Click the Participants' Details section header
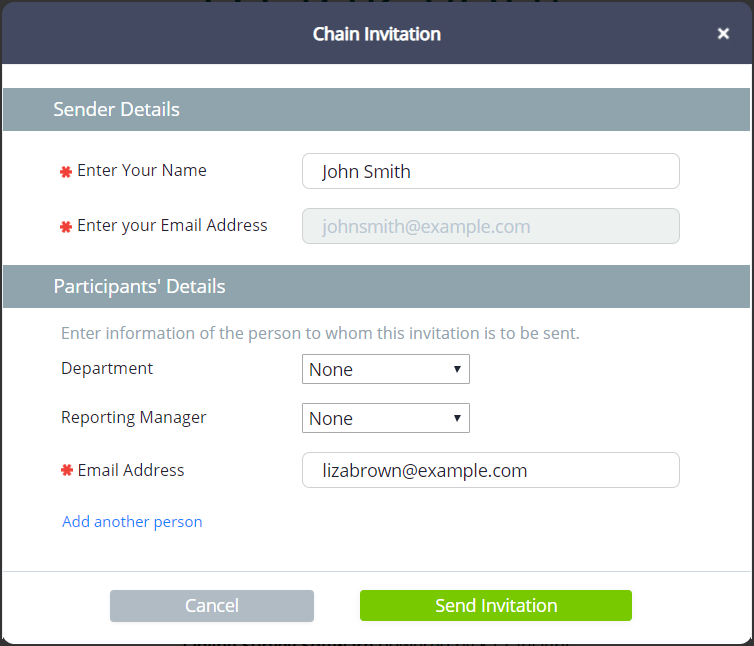The width and height of the screenshot is (754, 646). (139, 287)
